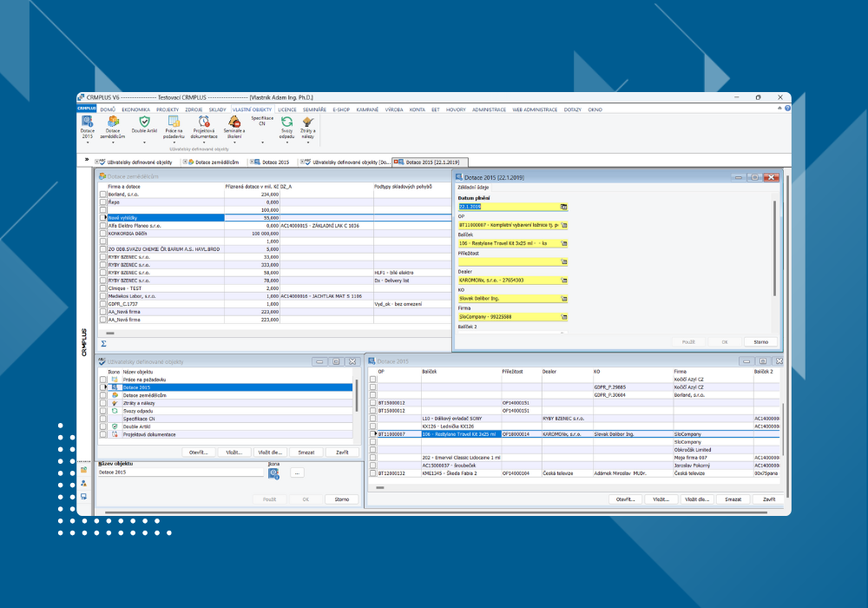The height and width of the screenshot is (608, 868).
Task: Expand the tab bar double-arrow chevron
Action: point(86,160)
